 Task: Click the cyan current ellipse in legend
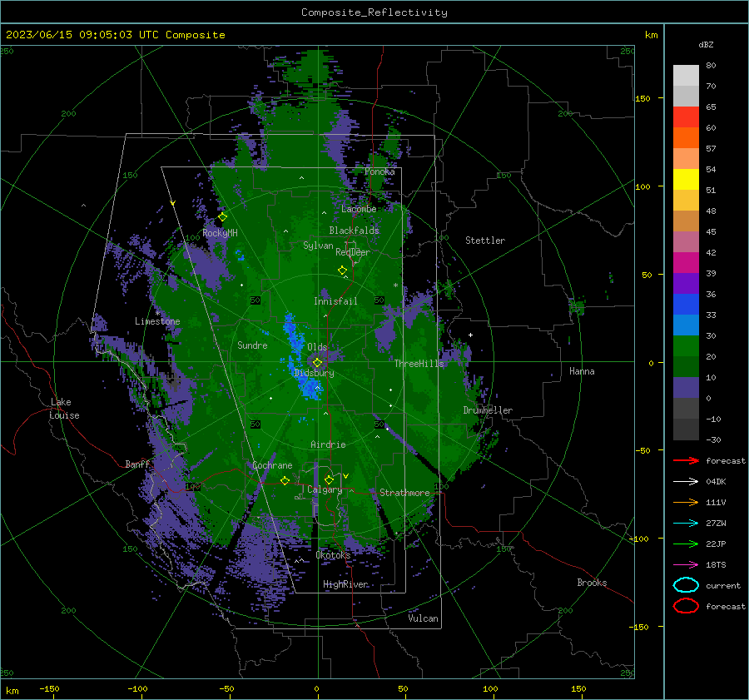(x=686, y=585)
